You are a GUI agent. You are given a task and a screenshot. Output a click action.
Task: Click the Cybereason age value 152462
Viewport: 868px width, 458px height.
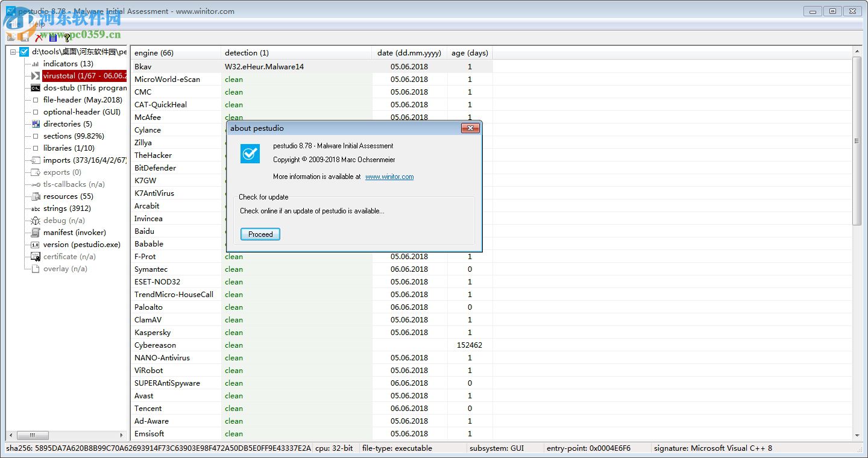[x=470, y=345]
